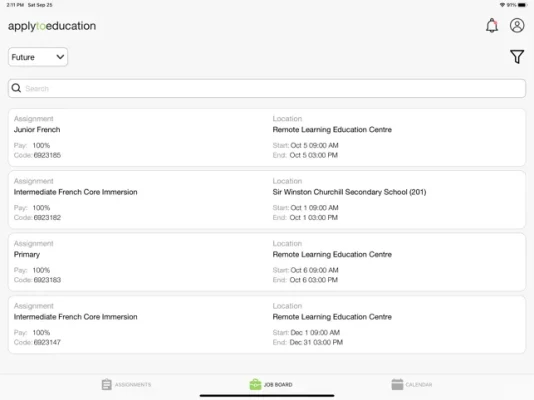The height and width of the screenshot is (400, 534).
Task: Expand the Future dropdown
Action: pyautogui.click(x=38, y=57)
